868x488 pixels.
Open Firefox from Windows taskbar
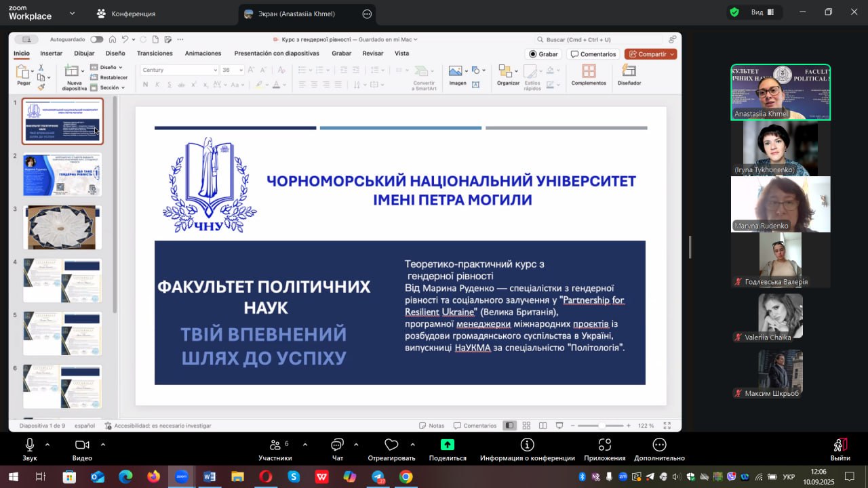tap(153, 476)
